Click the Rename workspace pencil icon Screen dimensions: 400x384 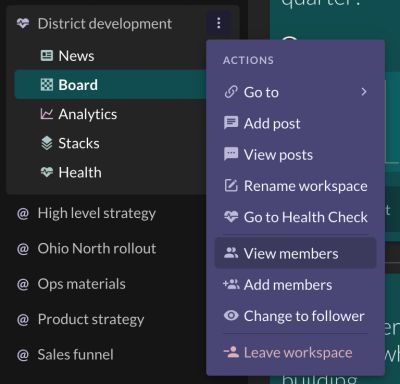pos(231,185)
